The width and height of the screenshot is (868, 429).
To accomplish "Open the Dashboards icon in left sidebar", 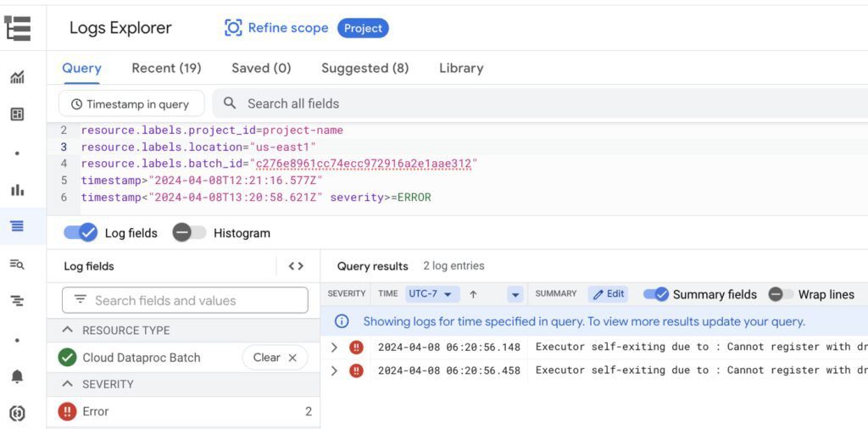I will [x=17, y=114].
